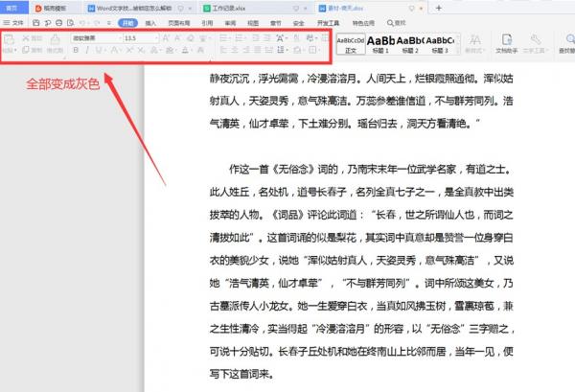Toggle align right paragraph button
575x392 pixels.
[x=246, y=50]
